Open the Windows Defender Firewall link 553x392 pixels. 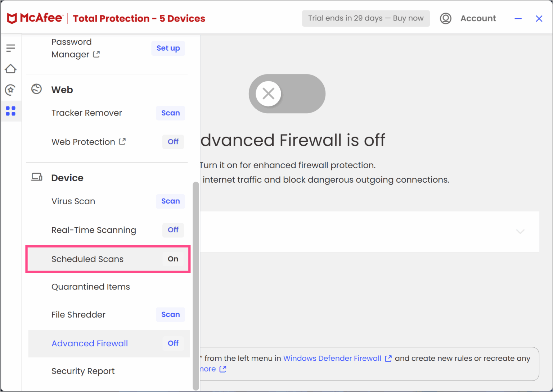[332, 358]
